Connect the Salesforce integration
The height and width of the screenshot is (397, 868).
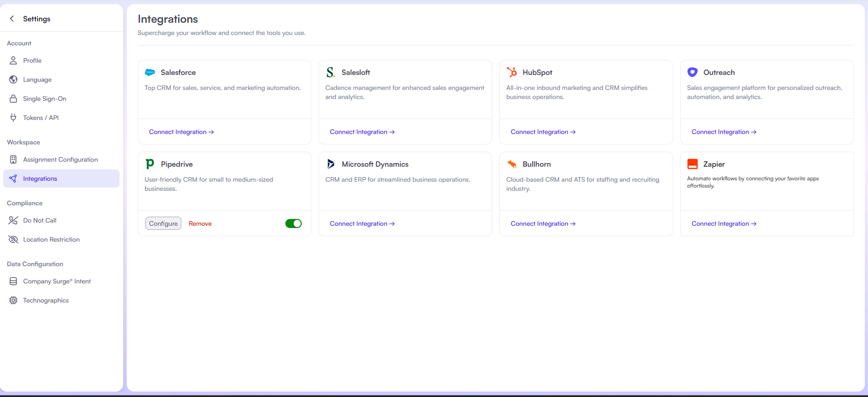pos(181,132)
